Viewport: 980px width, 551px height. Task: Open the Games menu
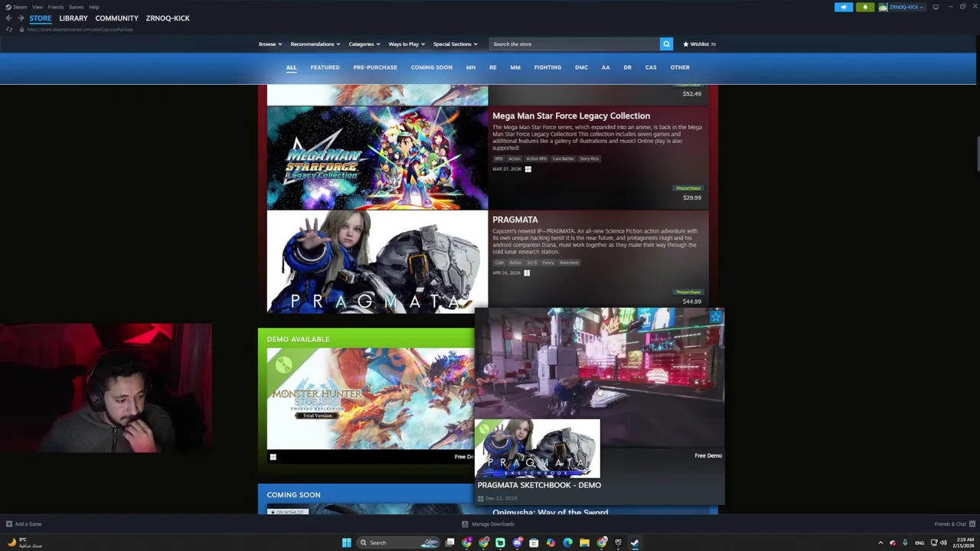coord(77,7)
